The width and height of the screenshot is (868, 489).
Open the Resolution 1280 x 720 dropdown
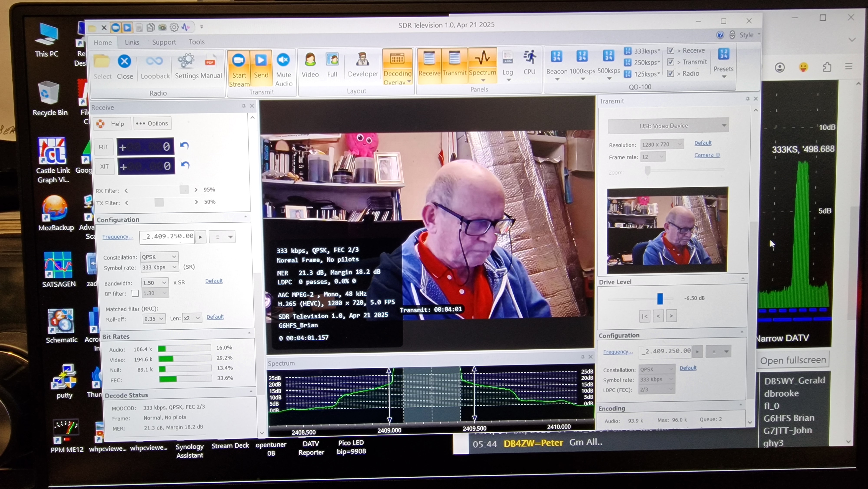coord(662,144)
